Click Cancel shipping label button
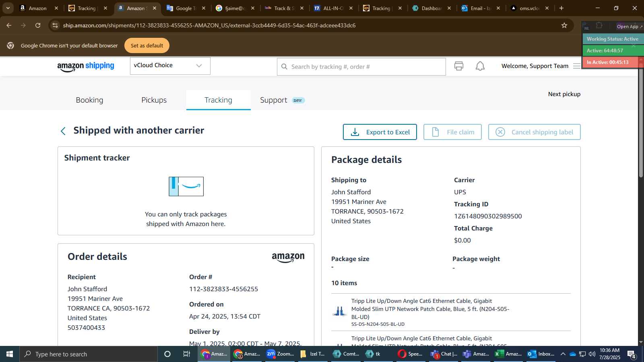This screenshot has height=362, width=644. (534, 132)
